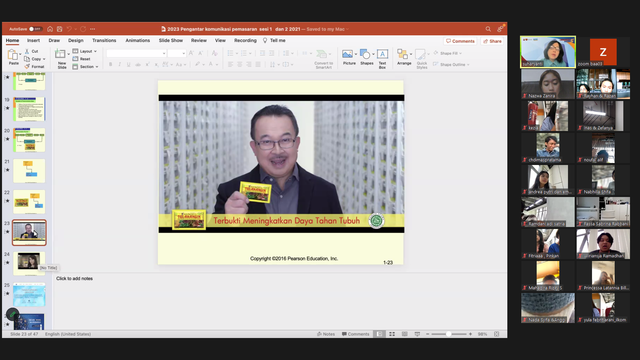Toggle Notes pane in status bar
The height and width of the screenshot is (360, 640).
point(326,334)
